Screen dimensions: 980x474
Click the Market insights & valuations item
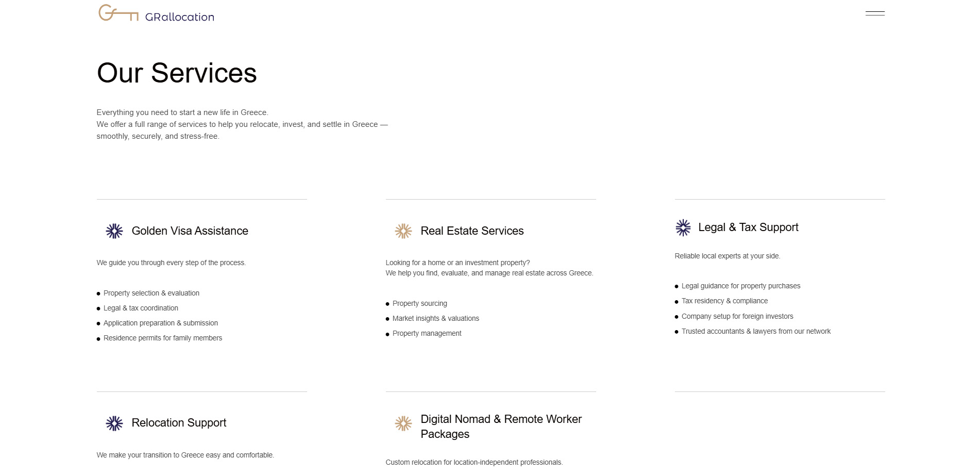click(435, 319)
